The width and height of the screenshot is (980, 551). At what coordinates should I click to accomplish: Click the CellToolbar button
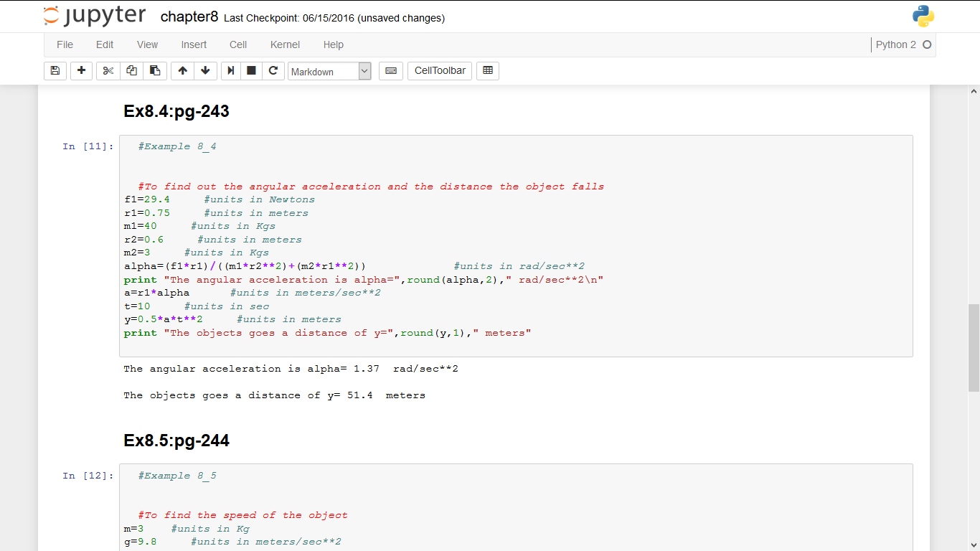click(x=440, y=71)
